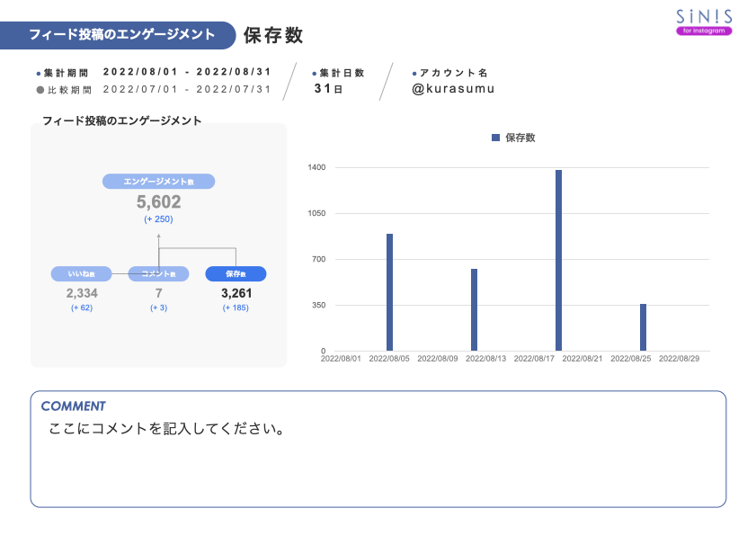Image resolution: width=756 pixels, height=535 pixels.
Task: Select the コメント数 badge
Action: tap(157, 274)
